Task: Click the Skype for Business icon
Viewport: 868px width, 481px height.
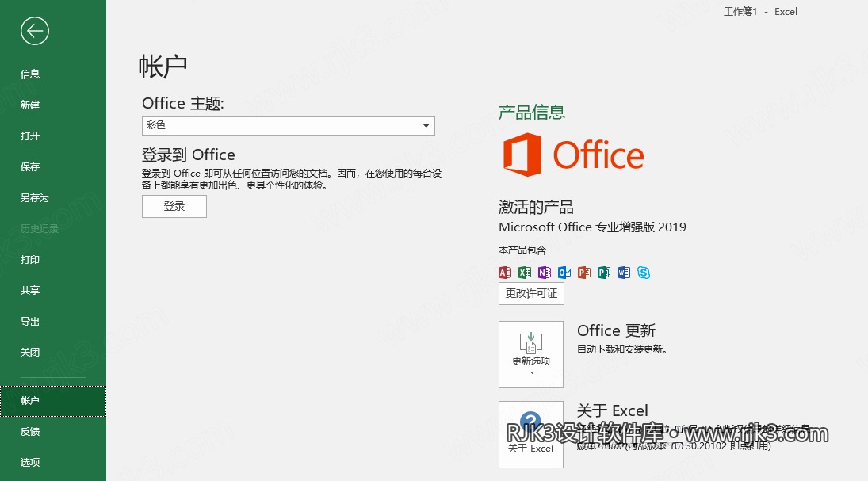Action: pos(643,273)
